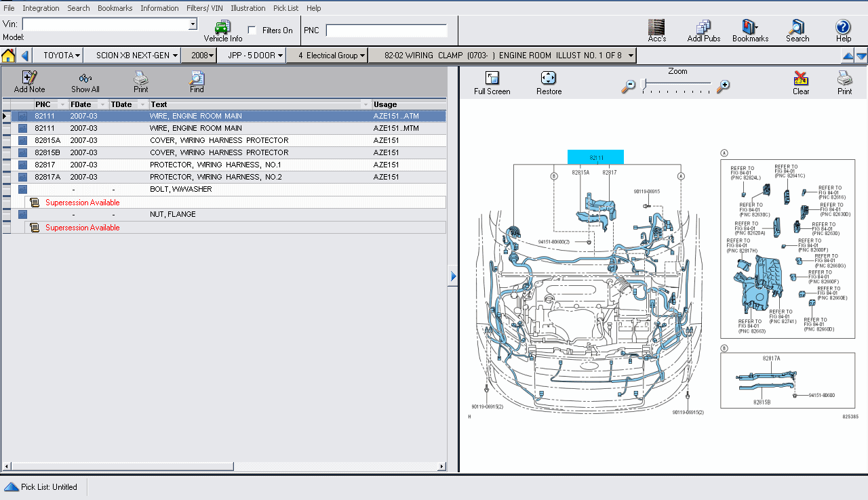The image size is (868, 500).
Task: Open the Search magnifier icon
Action: coord(797,27)
